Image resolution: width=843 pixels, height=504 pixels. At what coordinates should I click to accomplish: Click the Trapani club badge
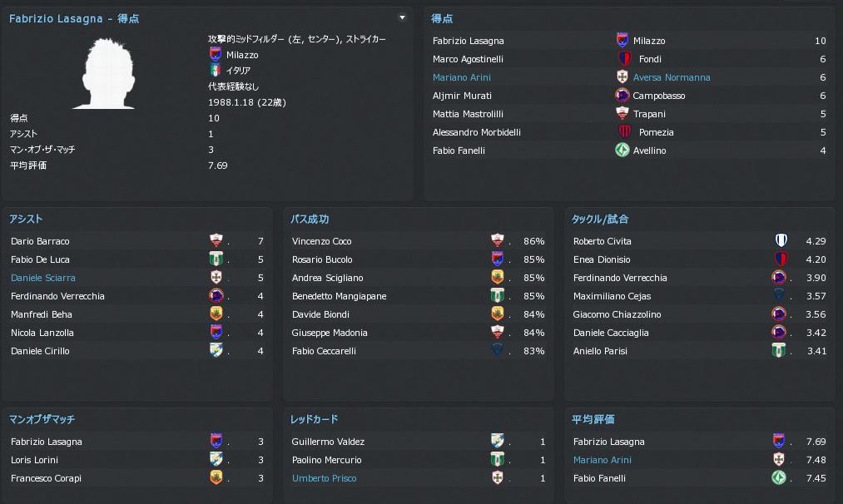[x=622, y=114]
